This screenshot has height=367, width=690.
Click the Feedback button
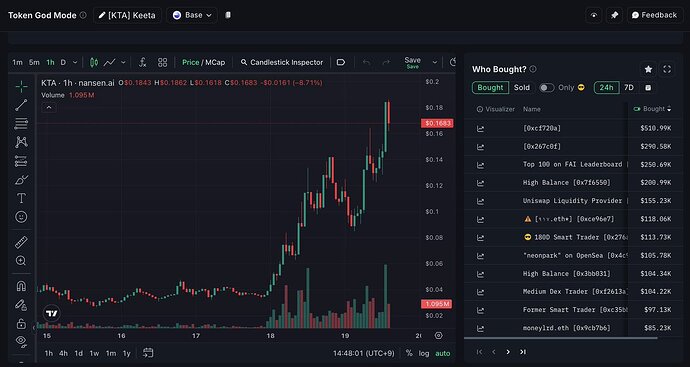654,15
